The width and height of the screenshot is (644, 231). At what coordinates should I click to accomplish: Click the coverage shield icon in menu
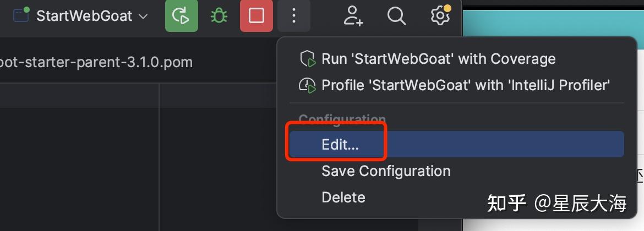[x=307, y=59]
